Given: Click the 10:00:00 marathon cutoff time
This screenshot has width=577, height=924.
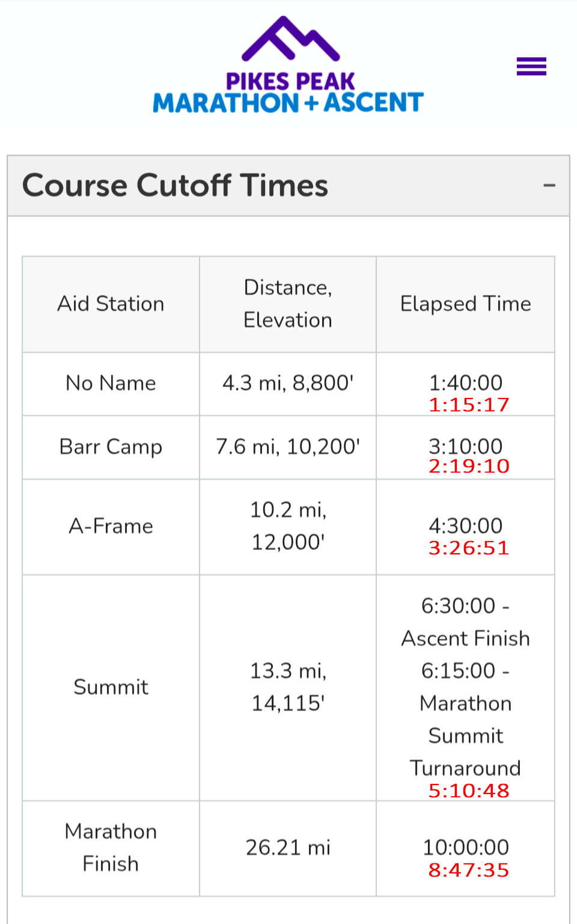Looking at the screenshot, I should coord(466,848).
